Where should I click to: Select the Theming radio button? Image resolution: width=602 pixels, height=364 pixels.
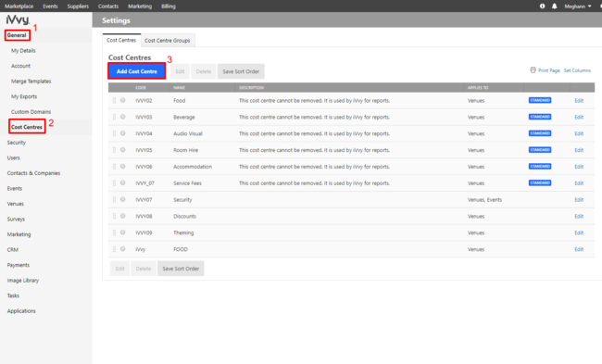point(123,232)
